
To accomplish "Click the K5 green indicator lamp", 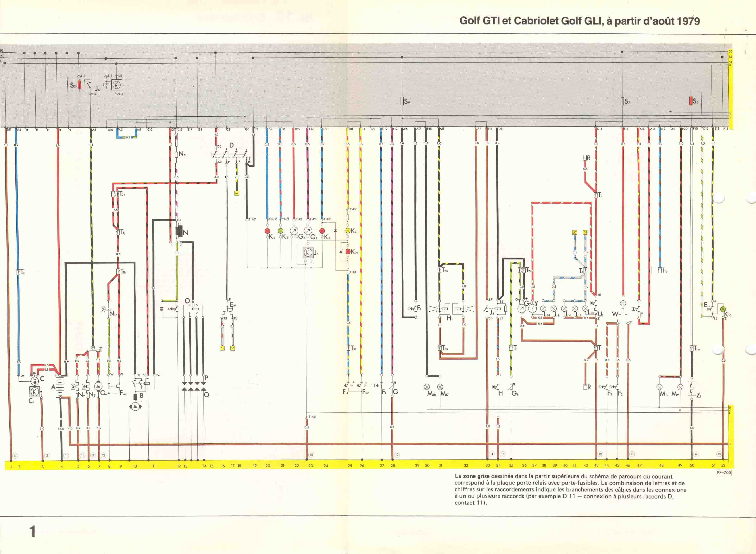I will (x=281, y=231).
